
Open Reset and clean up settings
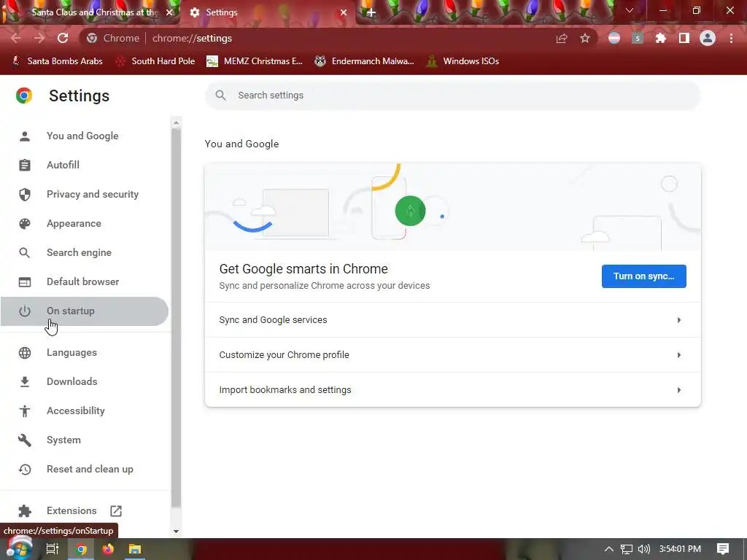click(x=85, y=469)
